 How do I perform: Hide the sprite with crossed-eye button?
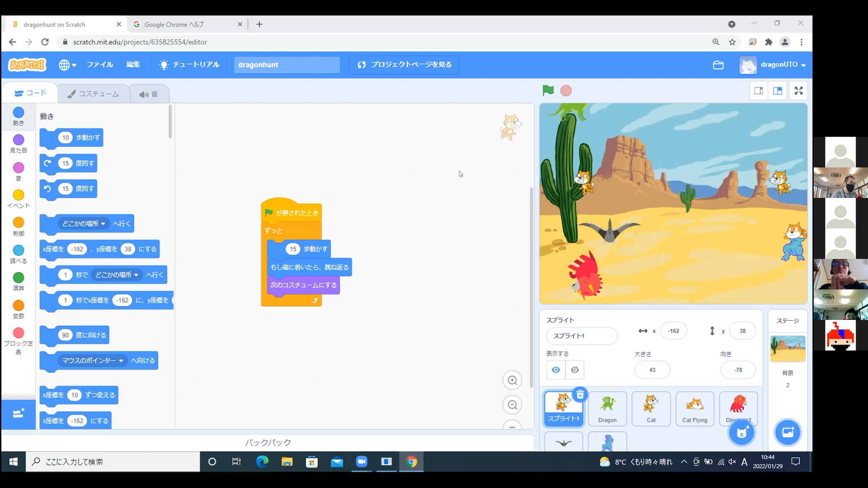pos(575,370)
